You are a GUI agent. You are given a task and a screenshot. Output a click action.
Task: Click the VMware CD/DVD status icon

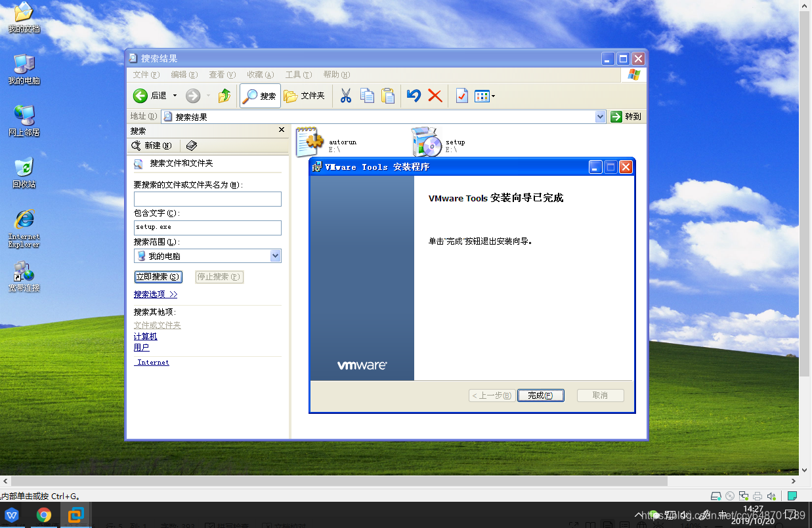point(730,496)
